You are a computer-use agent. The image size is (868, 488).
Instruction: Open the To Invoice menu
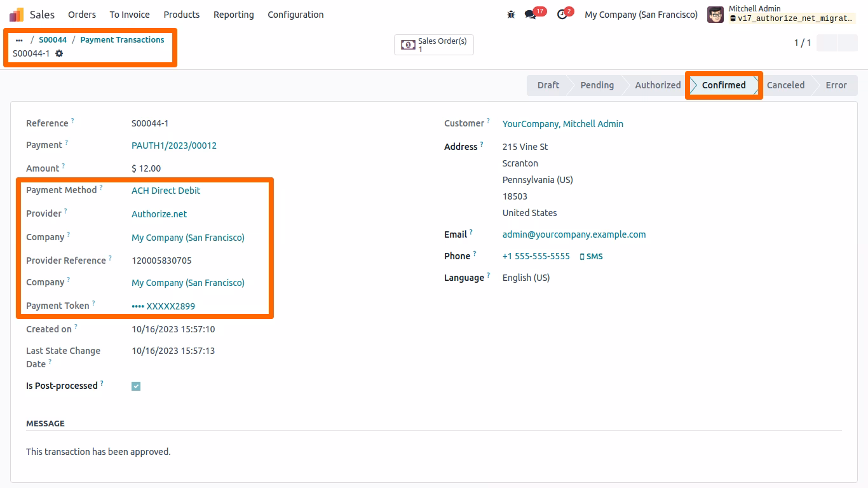click(x=130, y=15)
